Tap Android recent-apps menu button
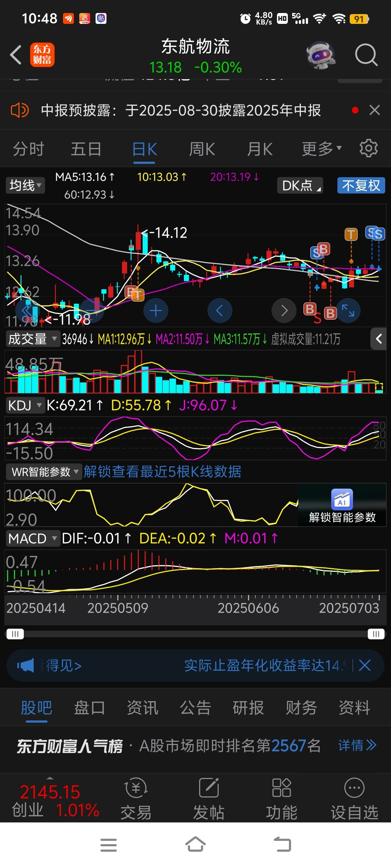Screen dimensions: 391x868 [x=109, y=845]
